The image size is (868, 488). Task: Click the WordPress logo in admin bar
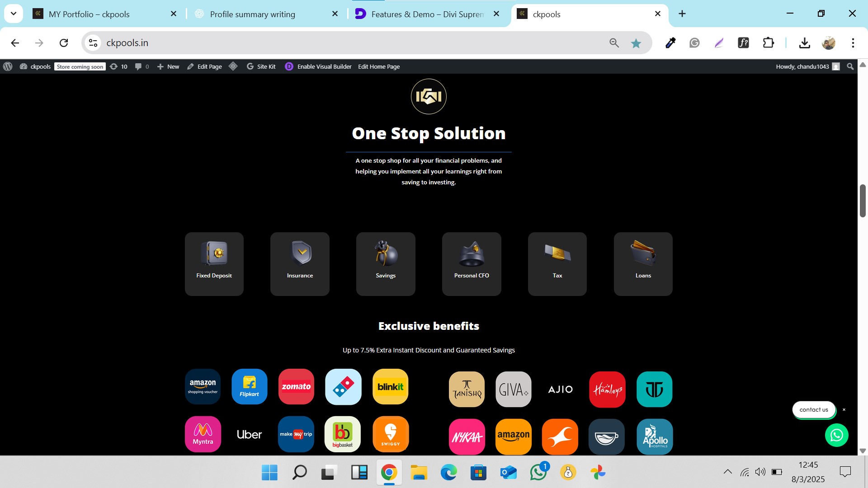click(x=8, y=66)
